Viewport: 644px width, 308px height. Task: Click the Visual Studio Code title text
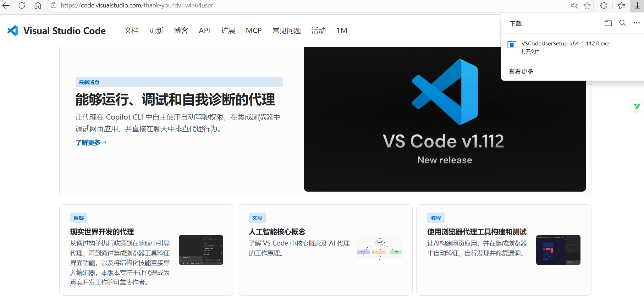[65, 31]
